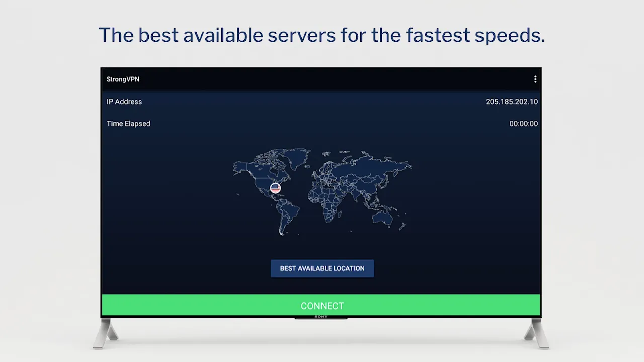This screenshot has width=644, height=362.
Task: Click the Time Elapsed counter showing 00:00:00
Action: tap(523, 123)
